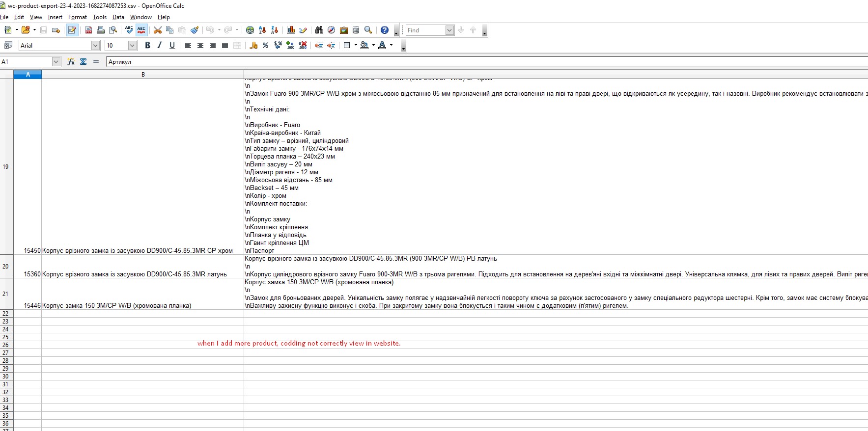Open the File menu

[x=4, y=17]
